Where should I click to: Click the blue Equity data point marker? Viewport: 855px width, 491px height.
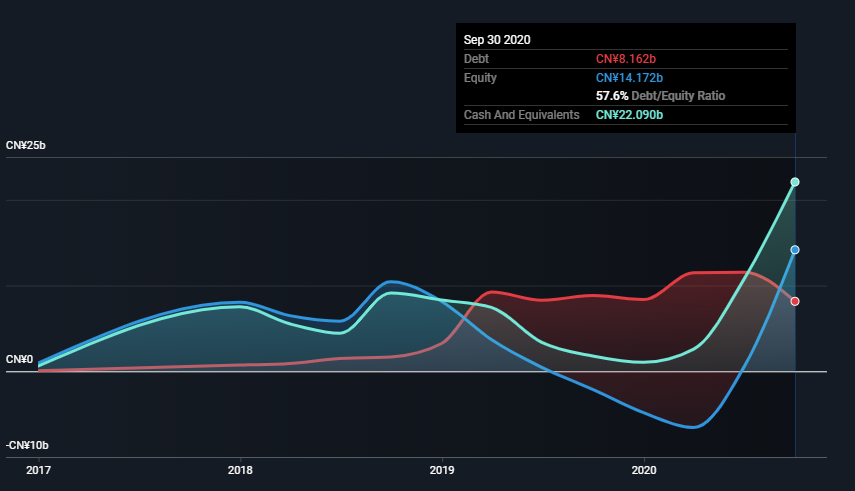[796, 250]
